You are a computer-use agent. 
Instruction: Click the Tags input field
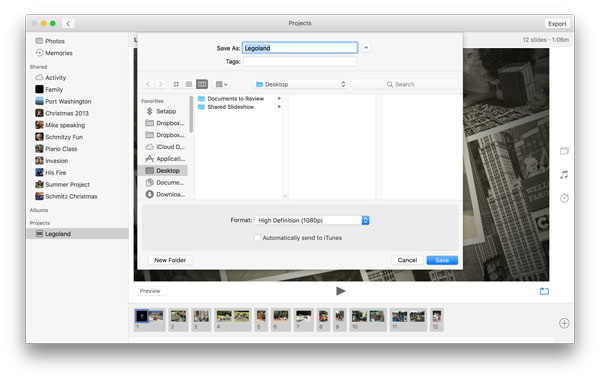pyautogui.click(x=300, y=61)
